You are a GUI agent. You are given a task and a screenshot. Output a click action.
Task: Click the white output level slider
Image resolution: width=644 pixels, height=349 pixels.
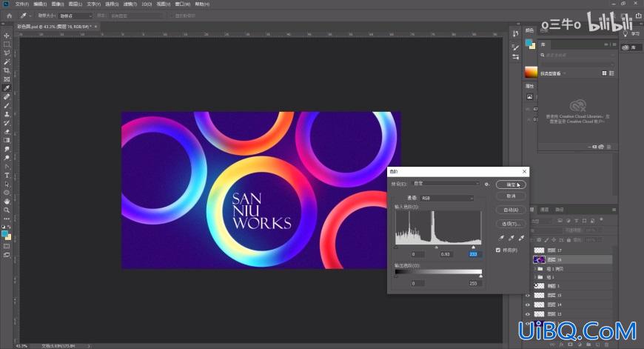pos(481,276)
